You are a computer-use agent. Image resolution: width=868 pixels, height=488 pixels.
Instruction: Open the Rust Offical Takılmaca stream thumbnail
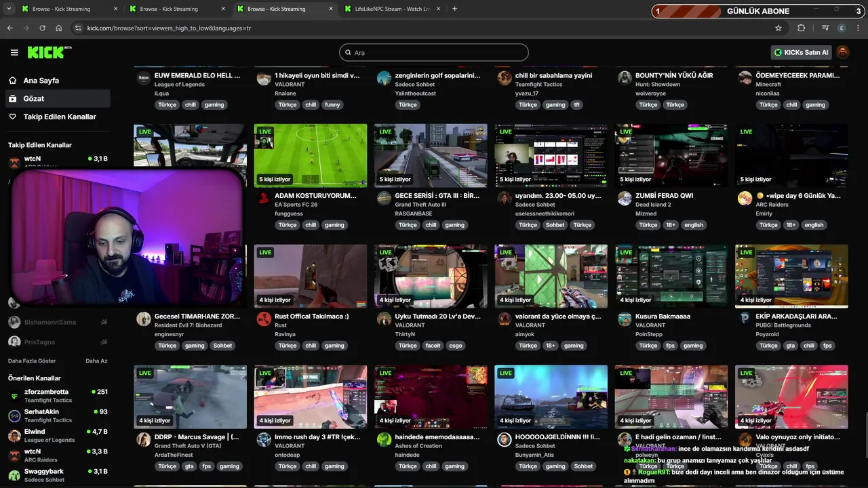[x=311, y=276]
